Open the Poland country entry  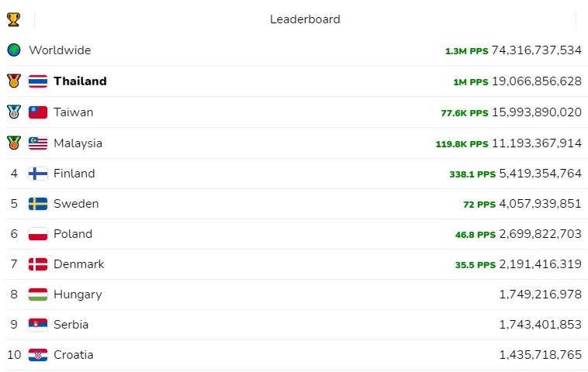tap(73, 234)
